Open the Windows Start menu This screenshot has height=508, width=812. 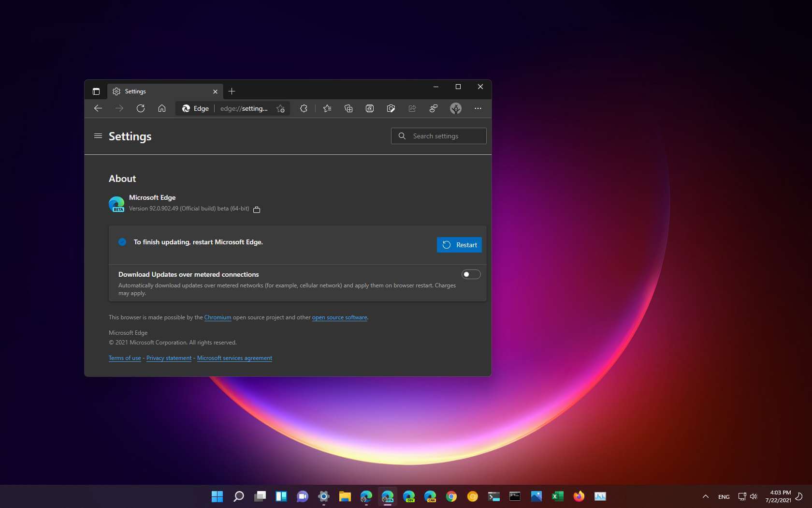point(217,496)
